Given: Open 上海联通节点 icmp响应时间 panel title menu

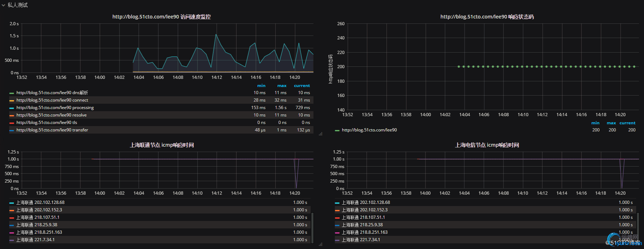Looking at the screenshot, I should pyautogui.click(x=162, y=145).
